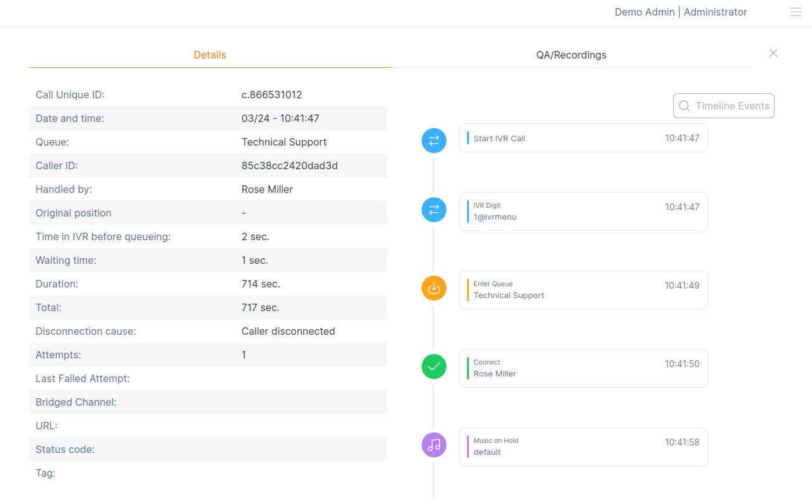This screenshot has width=812, height=504.
Task: Click the Enter Queue Technical Support event
Action: tap(583, 290)
